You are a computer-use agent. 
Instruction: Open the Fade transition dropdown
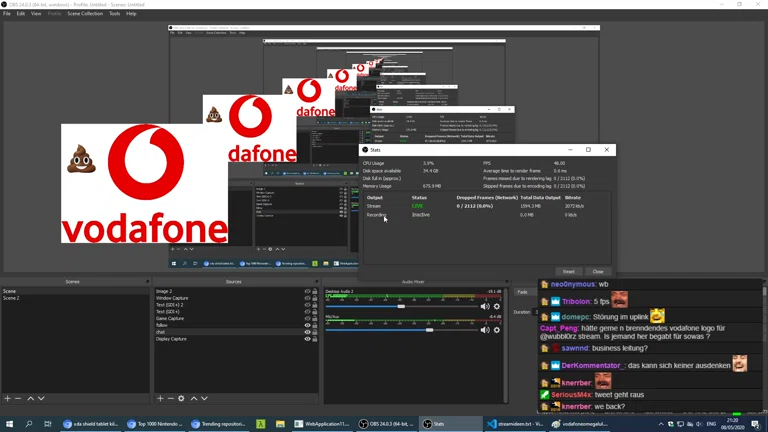[x=523, y=292]
